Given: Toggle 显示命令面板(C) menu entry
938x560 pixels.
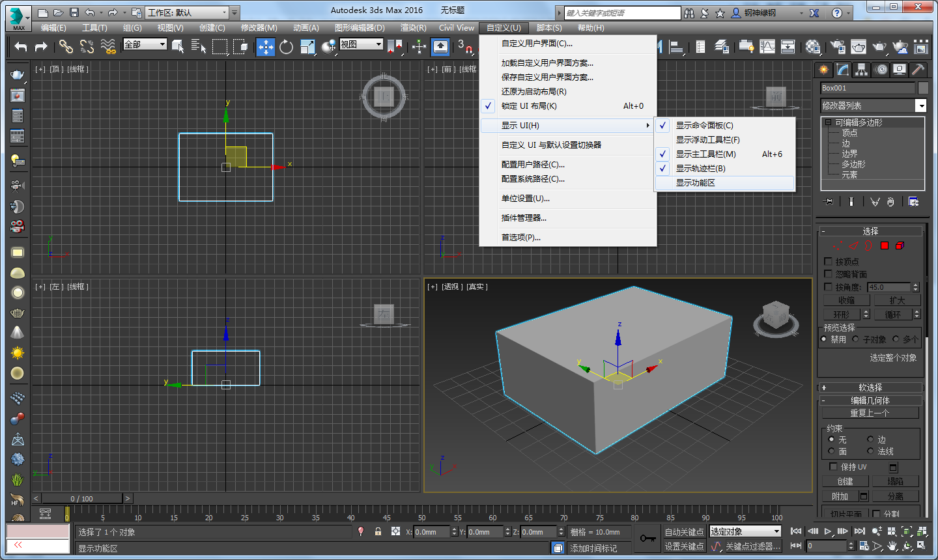Looking at the screenshot, I should 725,125.
